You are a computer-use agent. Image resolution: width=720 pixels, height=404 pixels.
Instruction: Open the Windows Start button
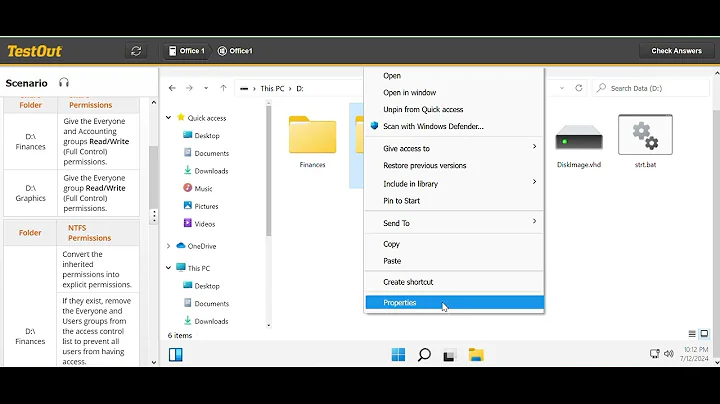pos(398,354)
